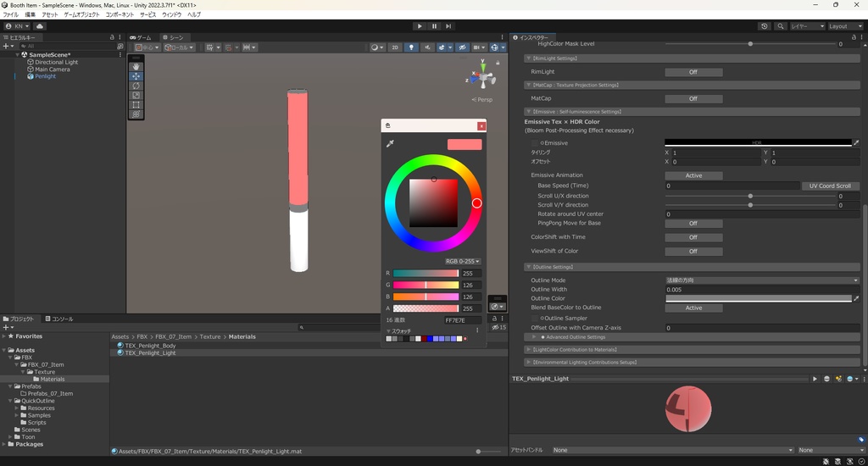Screen dimensions: 868x466
Task: Select Main Camera in hierarchy
Action: pyautogui.click(x=52, y=69)
